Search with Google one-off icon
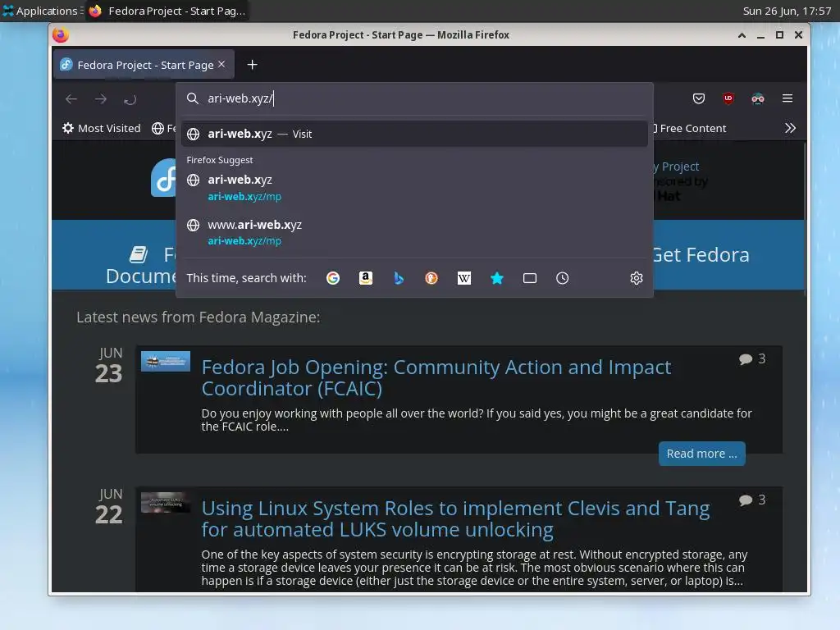840x630 pixels. coord(333,278)
